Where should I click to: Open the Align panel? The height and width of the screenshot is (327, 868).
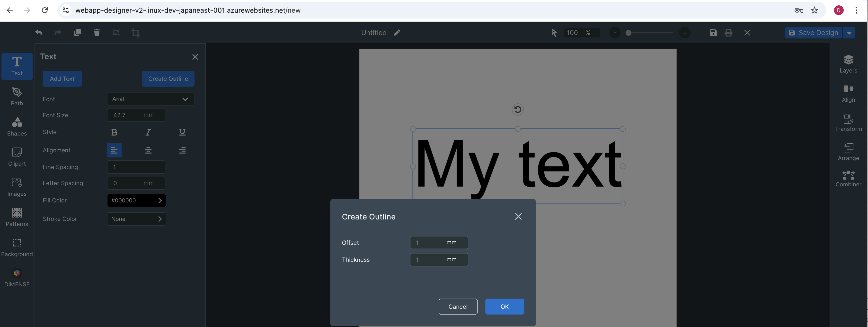pyautogui.click(x=848, y=93)
